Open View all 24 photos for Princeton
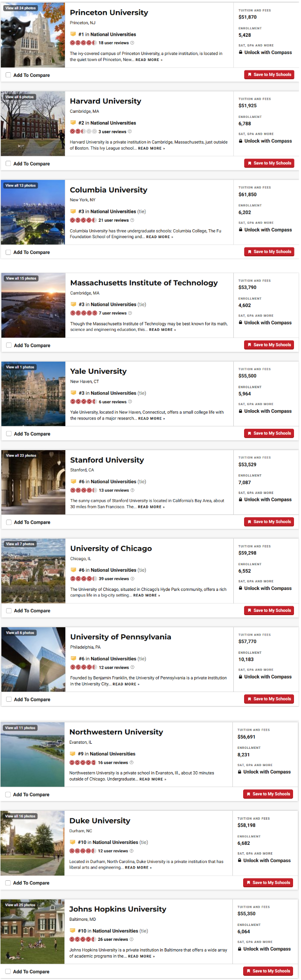Screen dimensions: 301x980 20,8
